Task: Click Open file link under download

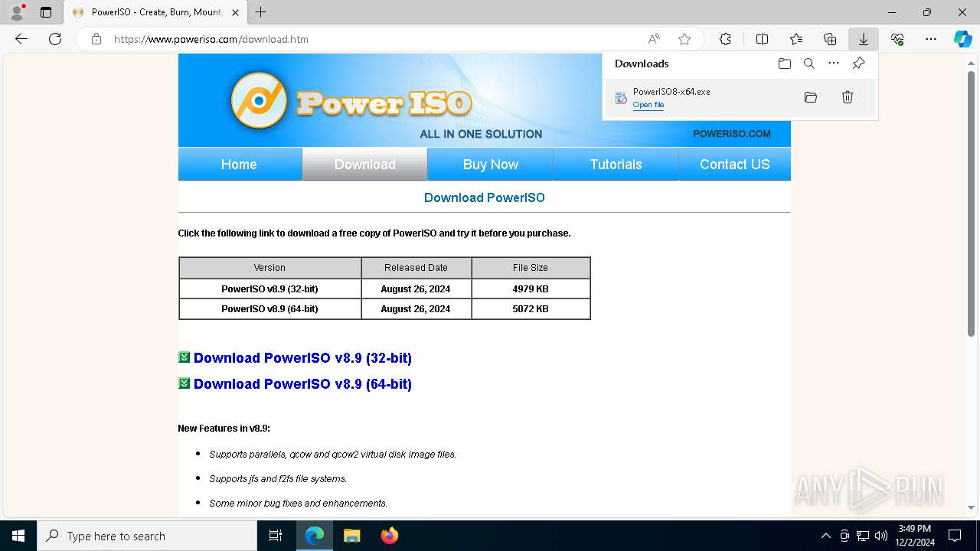Action: (648, 105)
